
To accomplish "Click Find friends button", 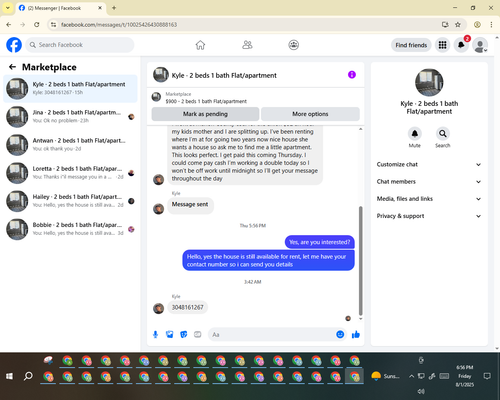I will [x=411, y=45].
